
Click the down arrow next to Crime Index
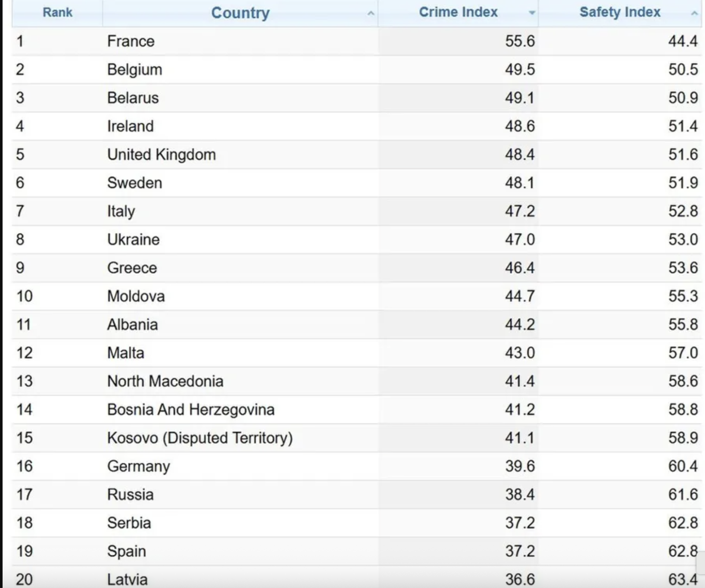click(532, 13)
